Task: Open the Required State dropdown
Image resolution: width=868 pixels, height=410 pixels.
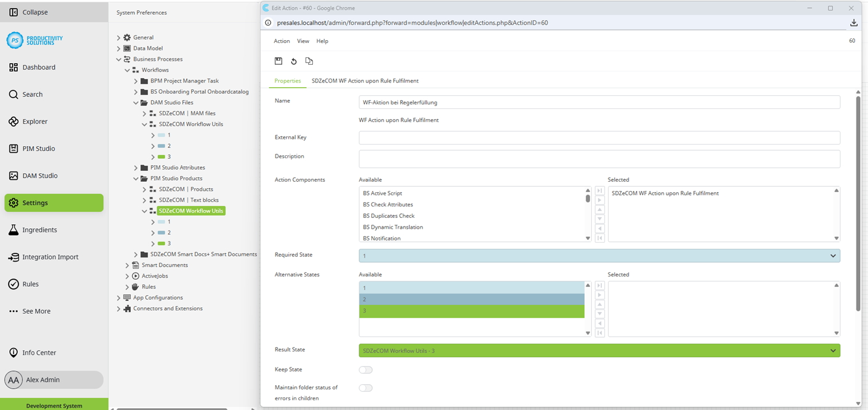Action: [834, 255]
